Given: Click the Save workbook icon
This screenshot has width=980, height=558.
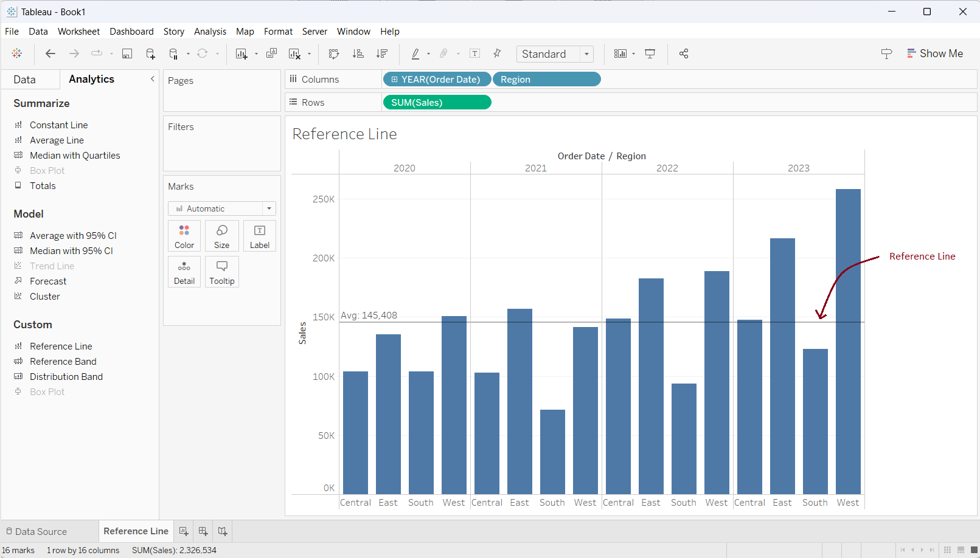Looking at the screenshot, I should point(127,54).
